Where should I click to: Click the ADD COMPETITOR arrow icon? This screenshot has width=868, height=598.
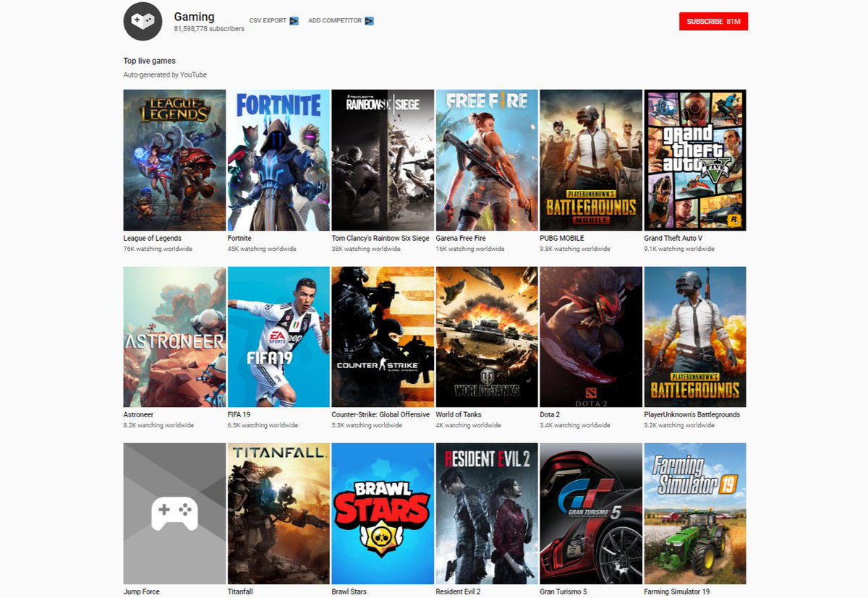pyautogui.click(x=369, y=21)
